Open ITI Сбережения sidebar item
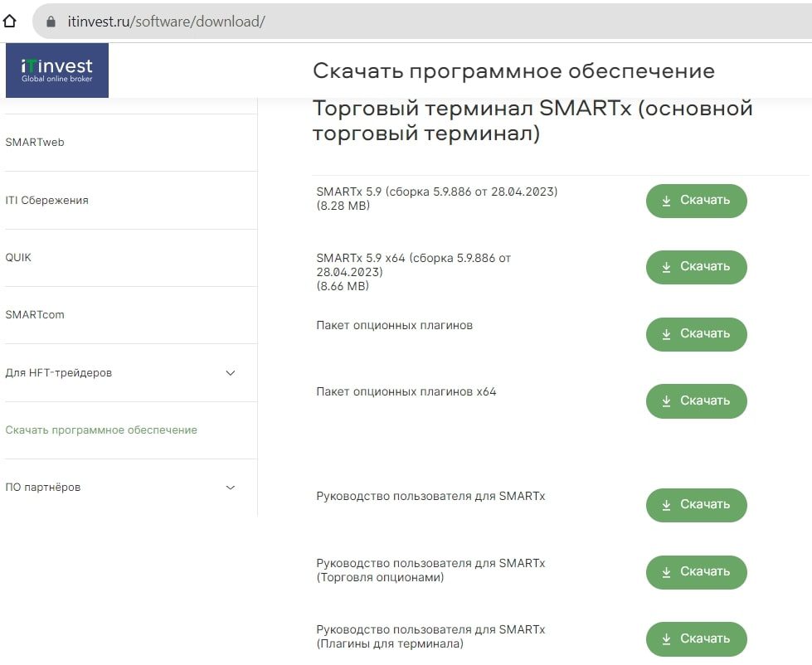 [x=46, y=201]
